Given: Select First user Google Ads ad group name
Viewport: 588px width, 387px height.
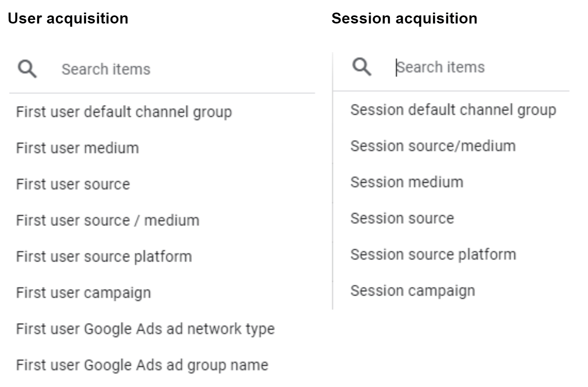Looking at the screenshot, I should click(x=142, y=365).
